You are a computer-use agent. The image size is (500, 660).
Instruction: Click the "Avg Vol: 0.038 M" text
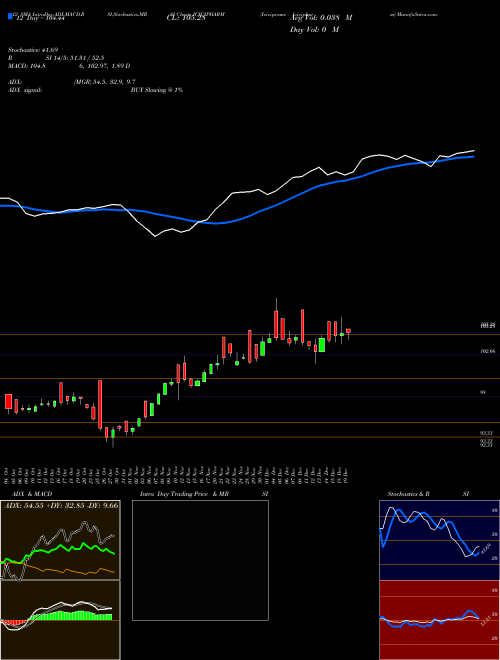click(321, 18)
